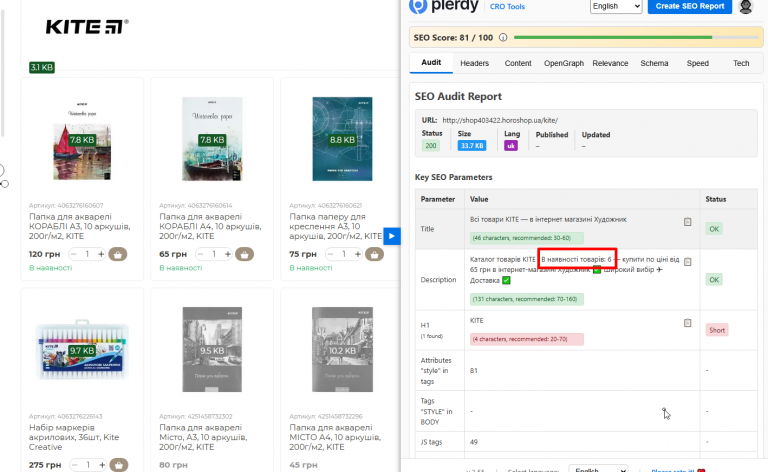Open the КОРАБЛІ А4 watercolor folder title
Screen dimensions: 768x472
point(210,226)
